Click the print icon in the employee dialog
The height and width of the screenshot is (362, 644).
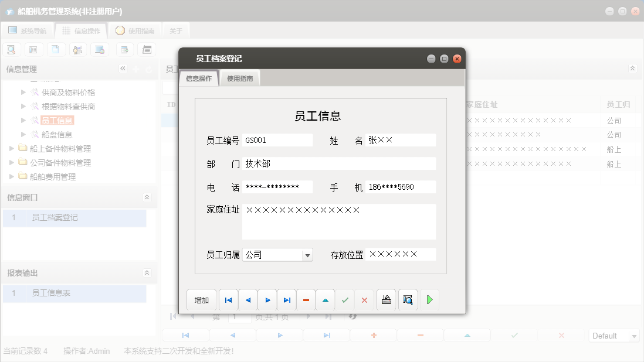pyautogui.click(x=387, y=300)
